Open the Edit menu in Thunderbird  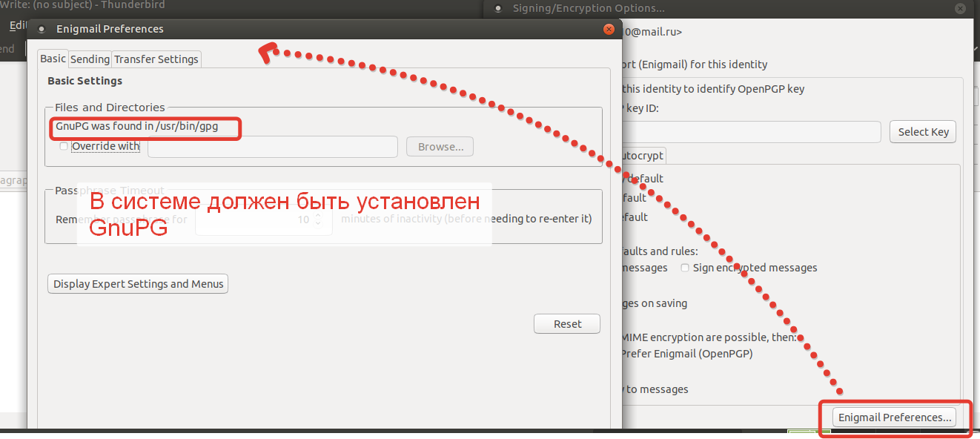pyautogui.click(x=18, y=25)
